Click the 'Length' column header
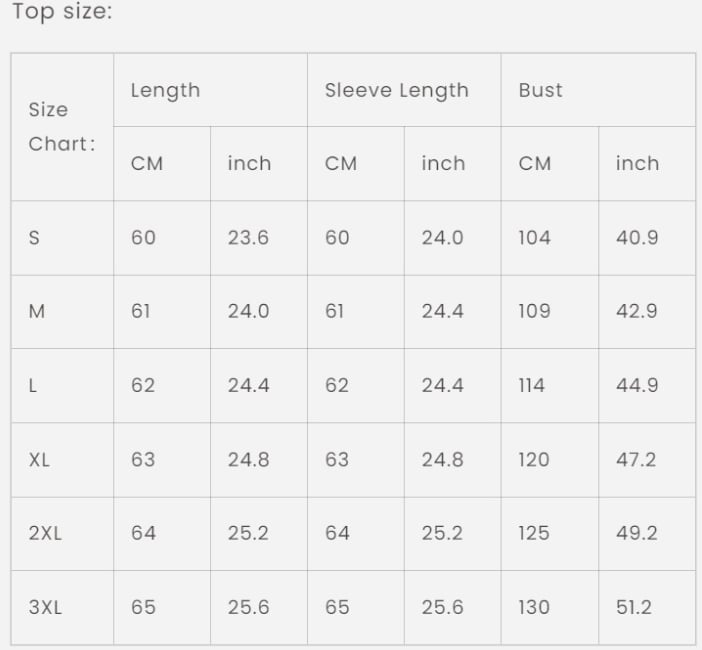This screenshot has height=650, width=702. [210, 90]
